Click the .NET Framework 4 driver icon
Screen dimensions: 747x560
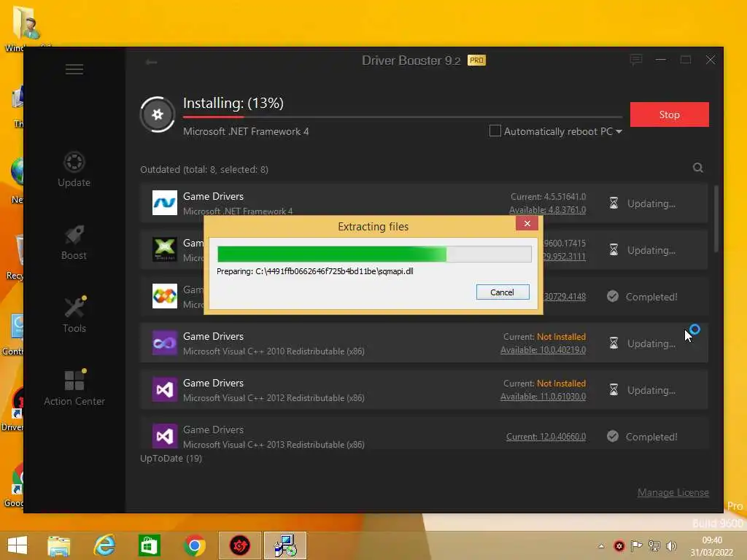(165, 203)
